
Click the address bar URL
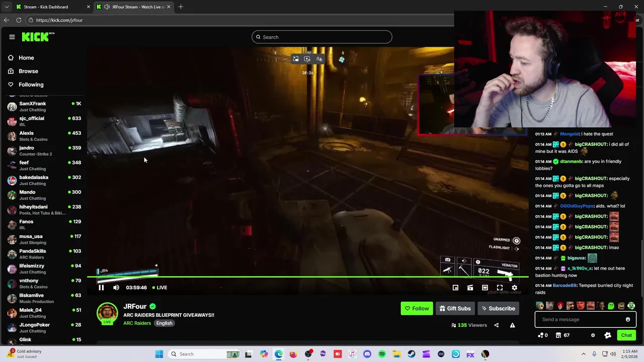tap(59, 20)
